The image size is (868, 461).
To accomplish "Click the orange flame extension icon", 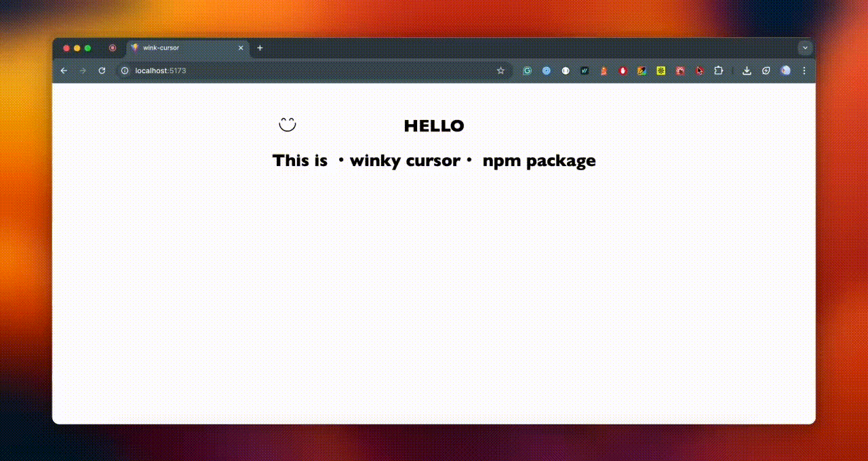I will (604, 71).
